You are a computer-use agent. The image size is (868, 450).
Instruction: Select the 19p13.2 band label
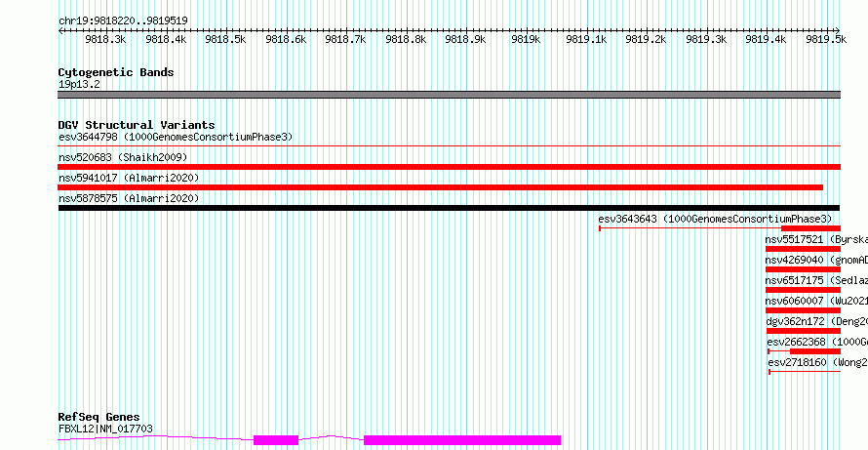click(79, 85)
